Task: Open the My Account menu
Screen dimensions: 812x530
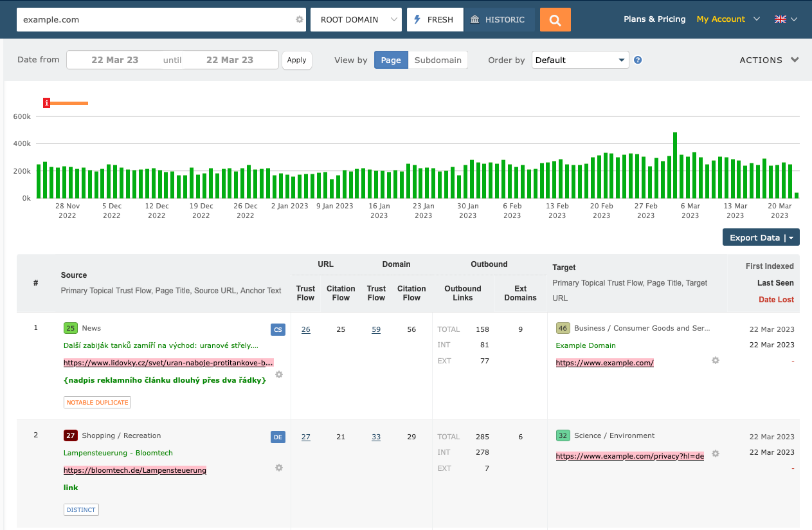Action: (721, 19)
